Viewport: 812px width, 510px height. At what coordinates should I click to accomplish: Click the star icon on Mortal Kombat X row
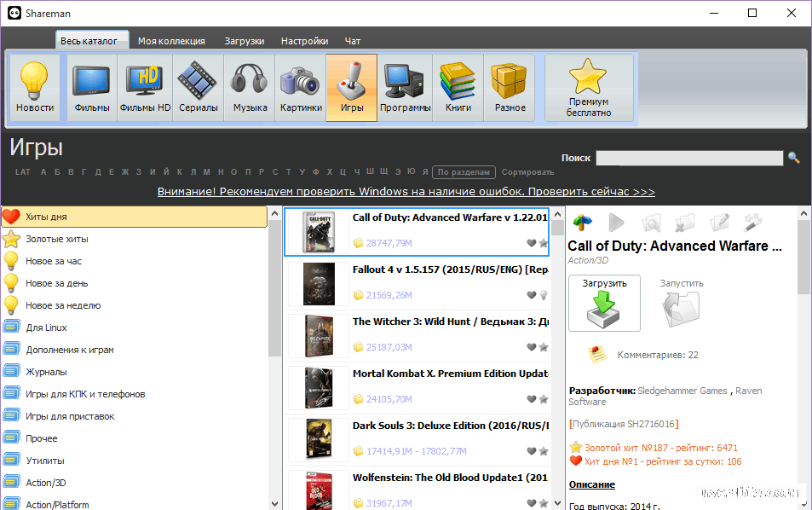click(x=544, y=399)
